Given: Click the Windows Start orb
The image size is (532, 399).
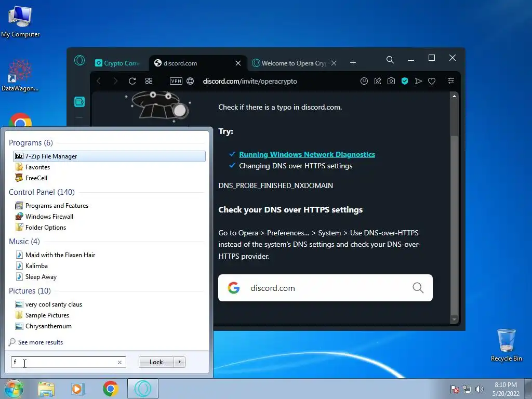Looking at the screenshot, I should [x=13, y=389].
